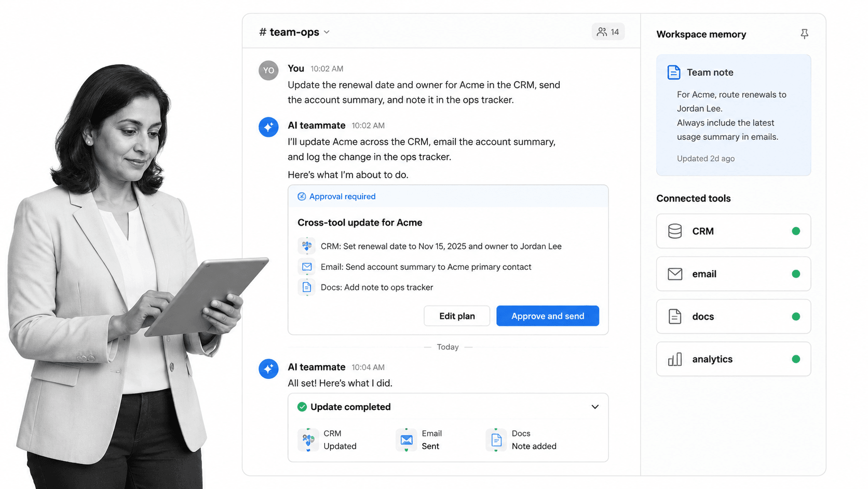The height and width of the screenshot is (489, 868).
Task: Click the email envelope icon in Connected tools
Action: click(675, 274)
